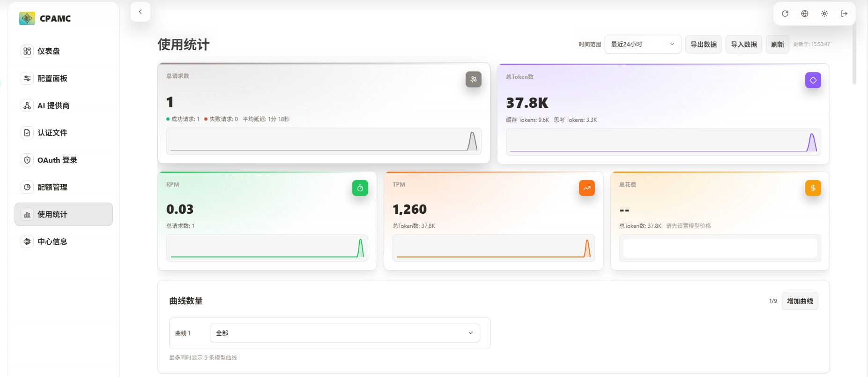The height and width of the screenshot is (377, 868).
Task: Click the 增加曲线 button
Action: pos(800,301)
